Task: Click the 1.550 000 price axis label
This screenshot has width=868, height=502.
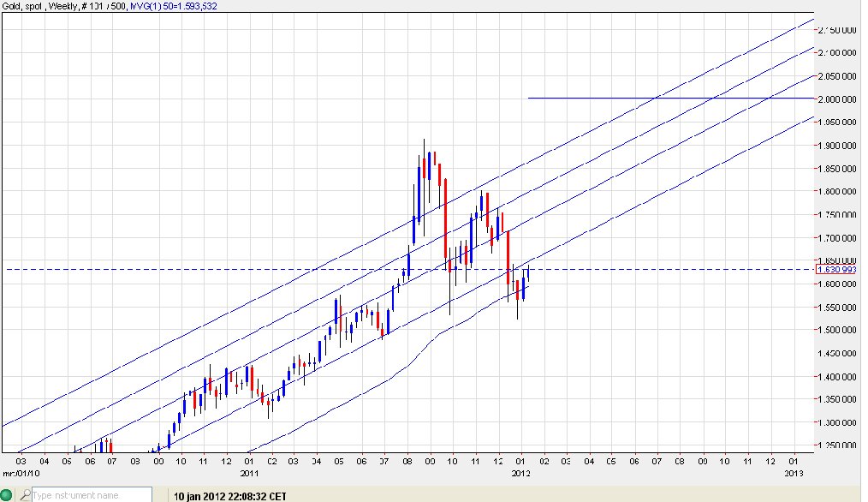Action: 837,308
